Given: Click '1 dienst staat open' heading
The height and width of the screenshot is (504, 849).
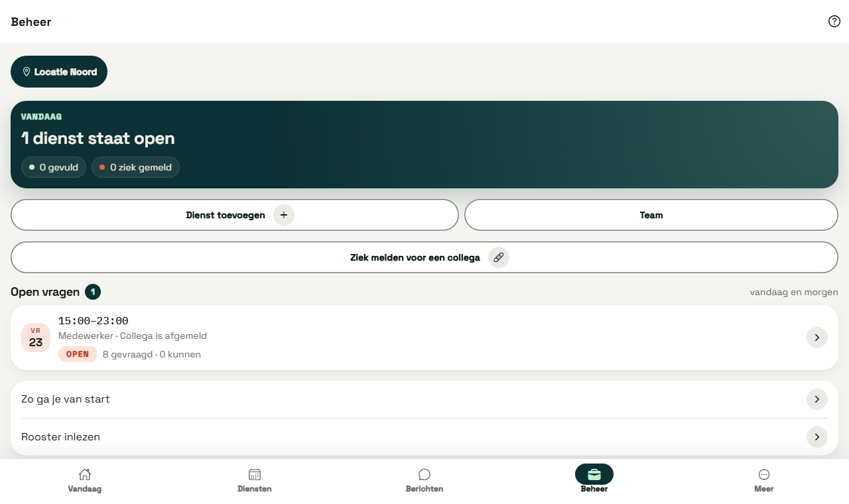Looking at the screenshot, I should point(98,139).
